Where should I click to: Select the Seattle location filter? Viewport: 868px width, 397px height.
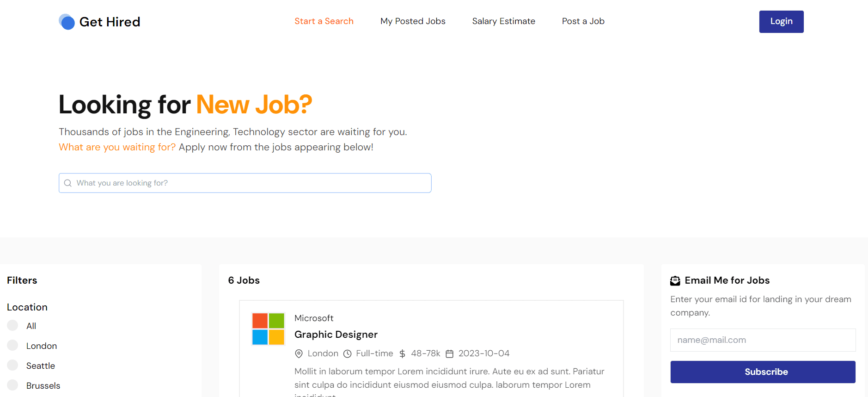tap(12, 366)
